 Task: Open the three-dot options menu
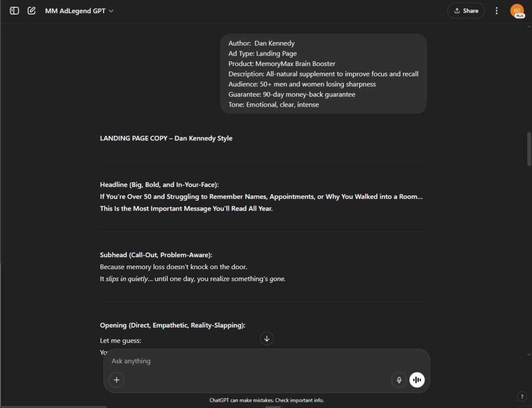coord(496,11)
